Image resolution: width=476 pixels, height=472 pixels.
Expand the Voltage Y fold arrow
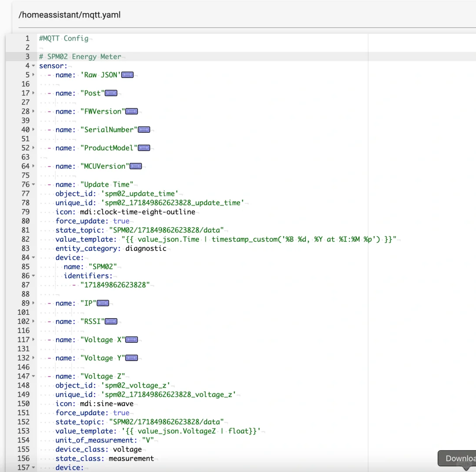pyautogui.click(x=33, y=358)
